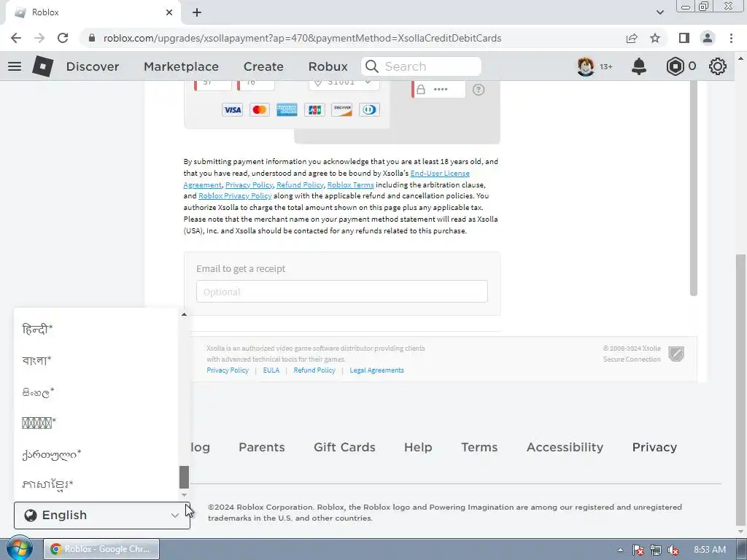The image size is (747, 560).
Task: Open the Roblox hamburger navigation menu
Action: click(15, 66)
